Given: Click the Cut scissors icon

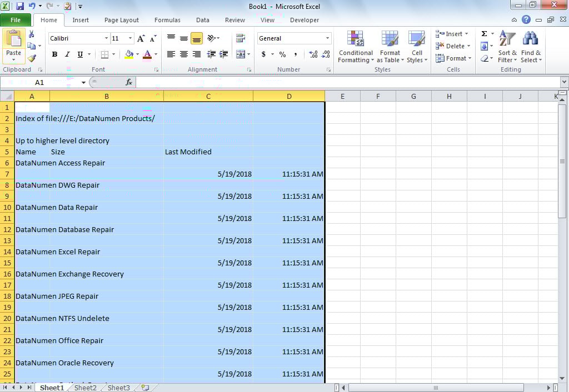Looking at the screenshot, I should click(x=32, y=34).
